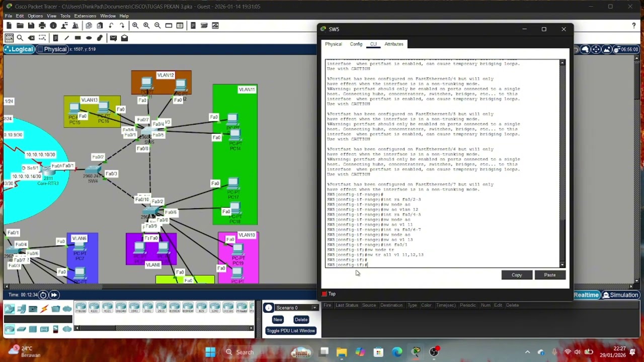Image resolution: width=644 pixels, height=362 pixels.
Task: Delete the current scenario
Action: coord(301,320)
